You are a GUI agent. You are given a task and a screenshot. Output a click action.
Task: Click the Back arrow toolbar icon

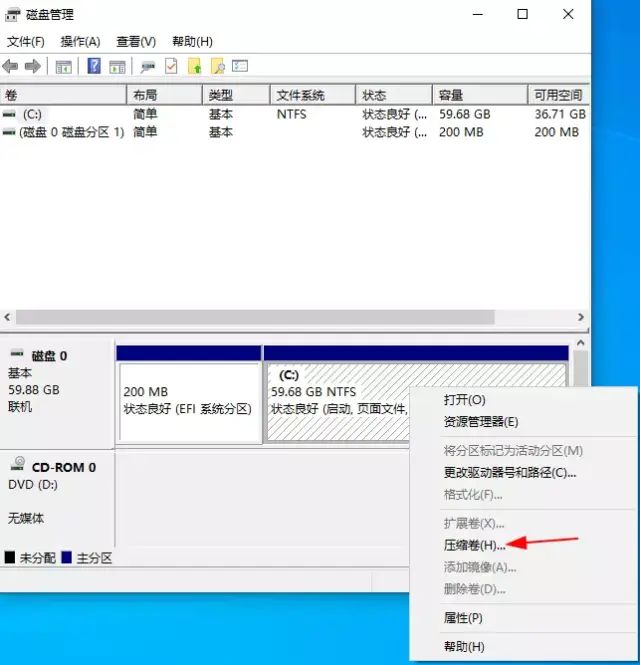(11, 66)
